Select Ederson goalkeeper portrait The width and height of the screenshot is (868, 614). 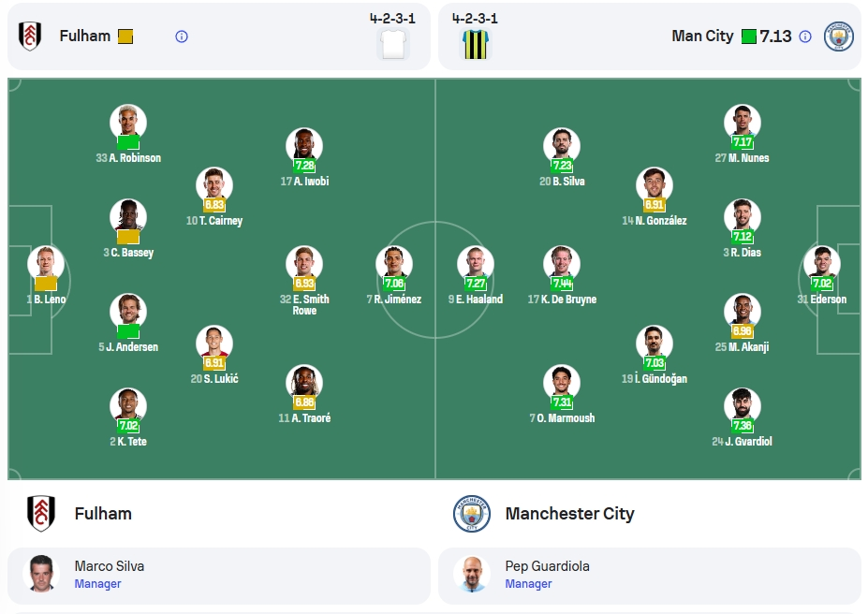coord(822,263)
